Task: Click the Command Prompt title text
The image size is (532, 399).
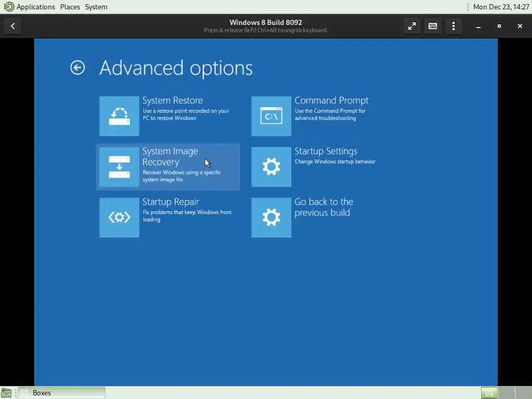Action: [331, 100]
